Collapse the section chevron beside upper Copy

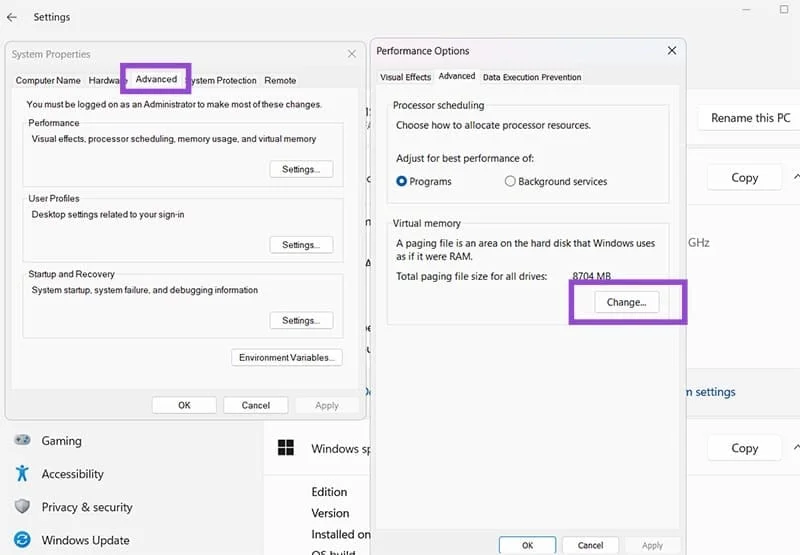pos(795,177)
